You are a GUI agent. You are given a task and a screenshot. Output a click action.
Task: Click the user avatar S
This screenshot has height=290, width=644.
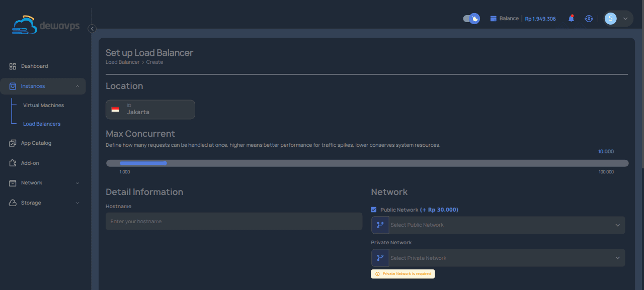[610, 19]
